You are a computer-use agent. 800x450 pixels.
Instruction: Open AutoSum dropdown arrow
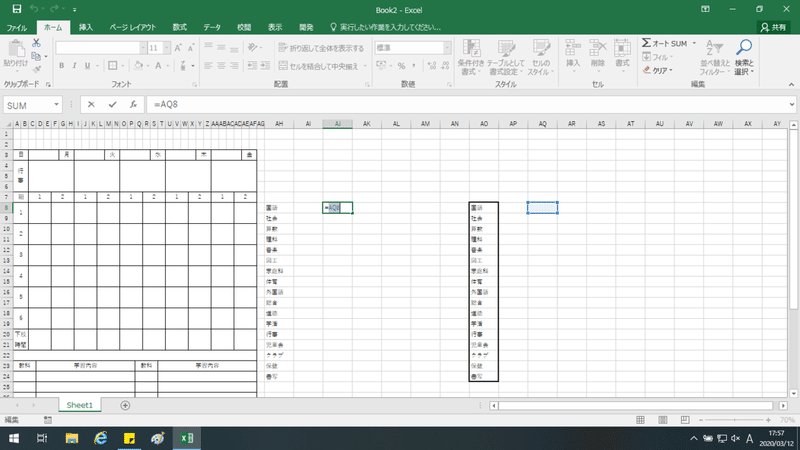[694, 43]
